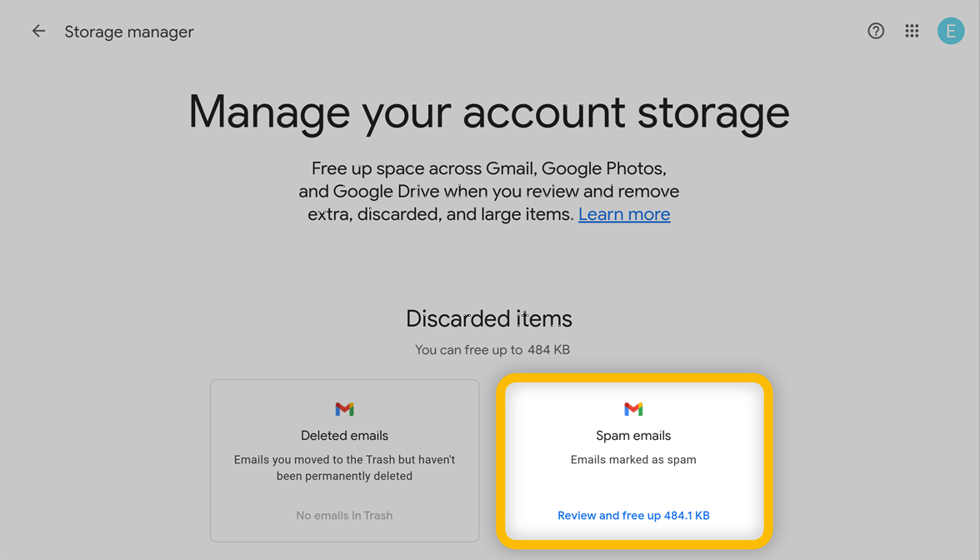
Task: Click the Gmail icon in the Deleted emails card
Action: (344, 409)
